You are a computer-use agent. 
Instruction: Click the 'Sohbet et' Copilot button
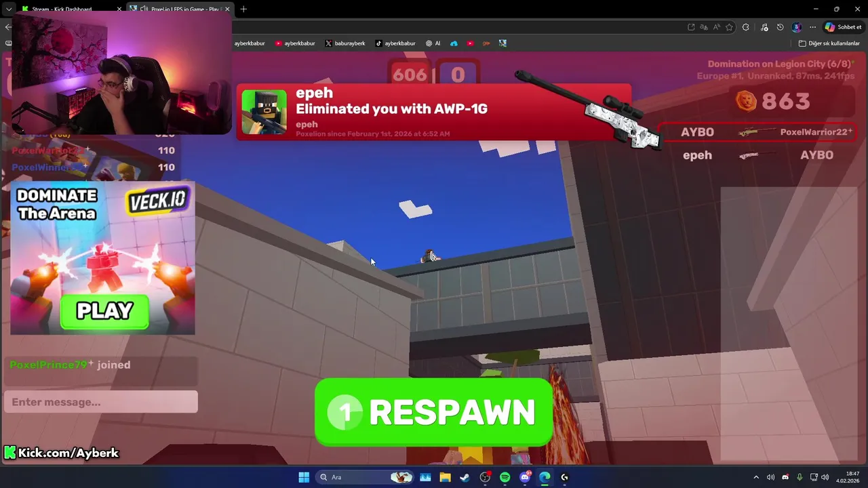pyautogui.click(x=843, y=27)
